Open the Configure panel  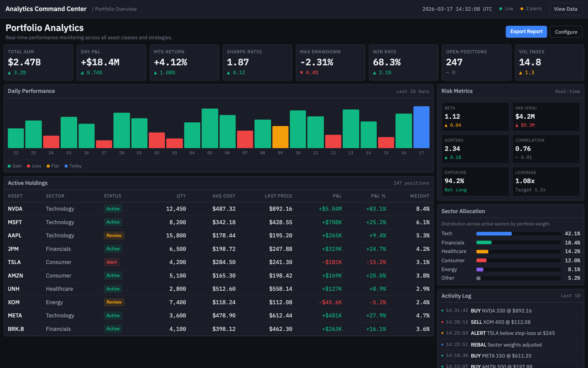(x=566, y=32)
